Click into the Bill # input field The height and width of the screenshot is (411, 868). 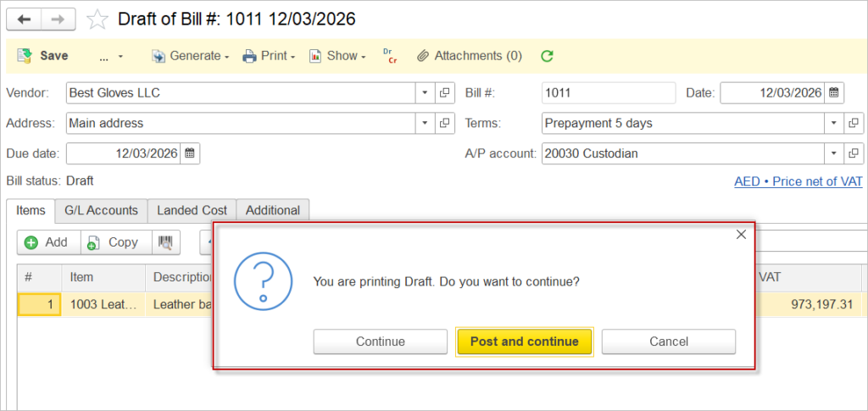click(x=607, y=92)
